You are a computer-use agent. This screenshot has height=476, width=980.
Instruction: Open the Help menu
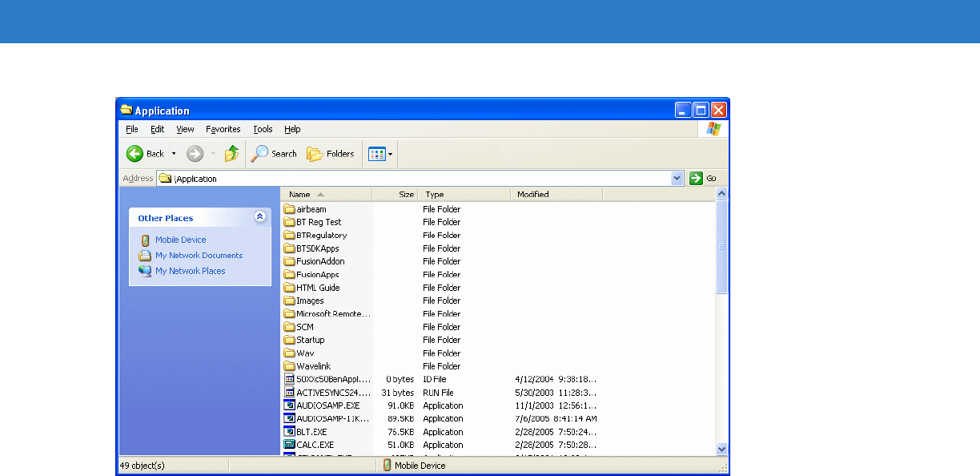click(292, 129)
